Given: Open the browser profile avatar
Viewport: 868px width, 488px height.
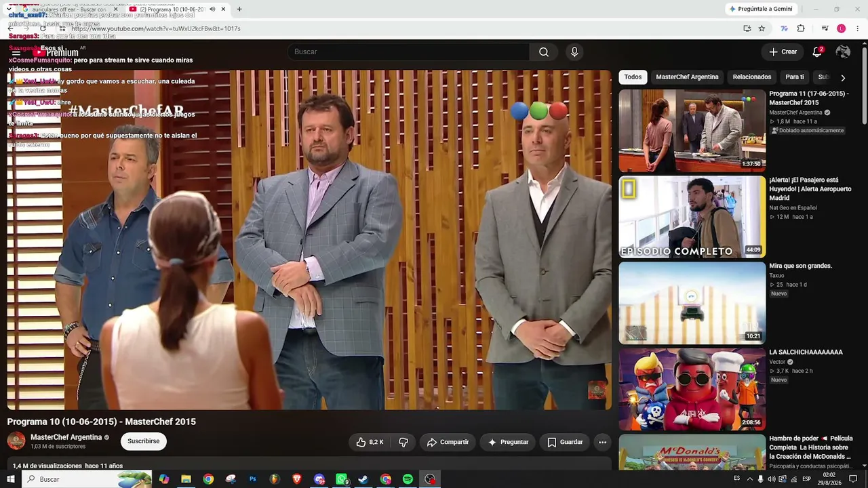Looking at the screenshot, I should point(842,28).
